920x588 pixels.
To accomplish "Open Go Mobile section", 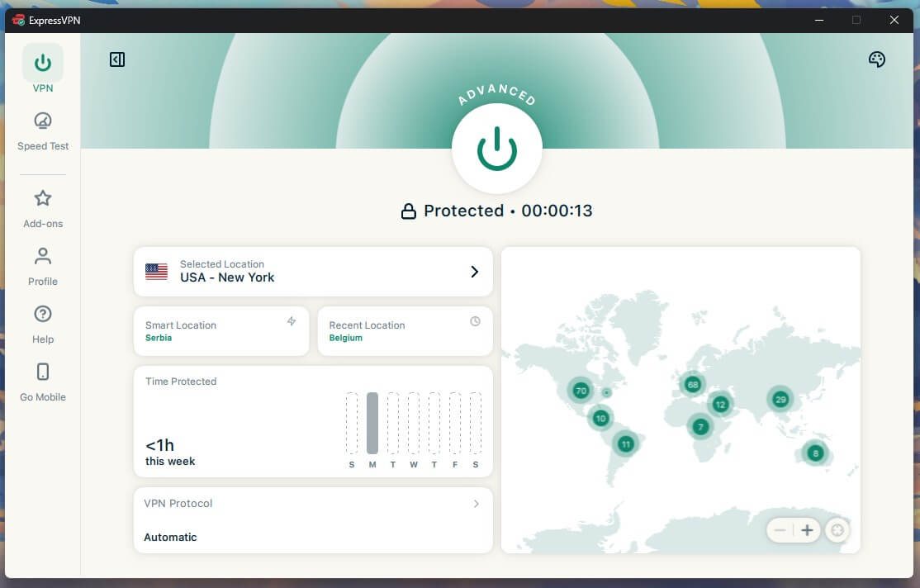I will (x=43, y=382).
